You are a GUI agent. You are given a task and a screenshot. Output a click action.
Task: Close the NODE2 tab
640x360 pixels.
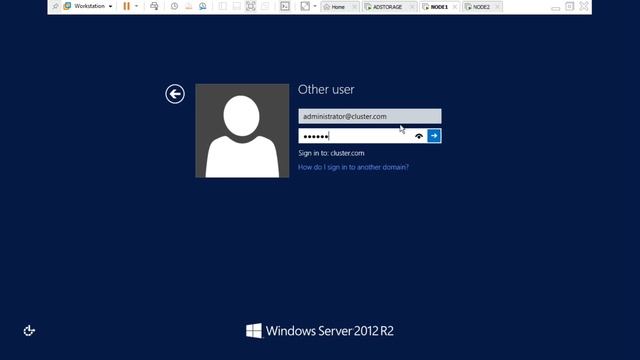(497, 7)
